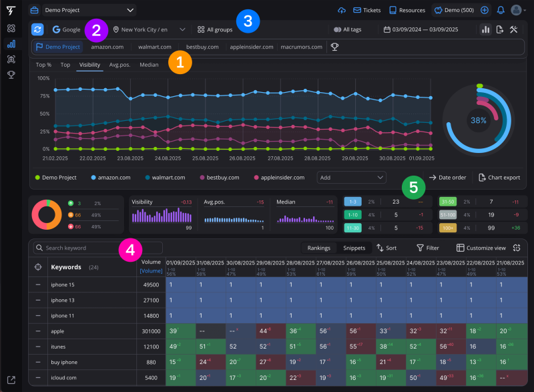Select the walmart.com competitor tab
The height and width of the screenshot is (392, 534).
coord(154,47)
